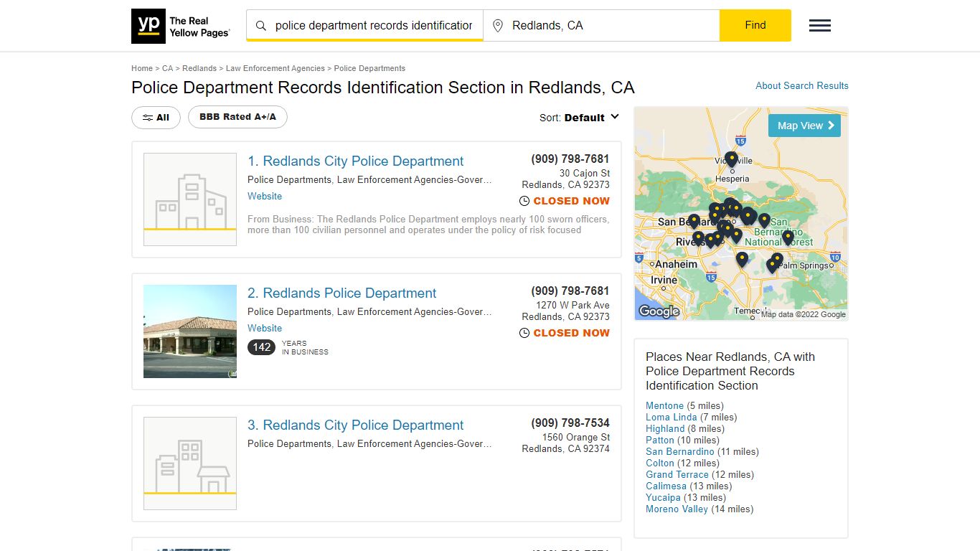This screenshot has width=980, height=551.
Task: Click Law Enforcement Agencies-Gover… category in listing 1
Action: pos(415,180)
